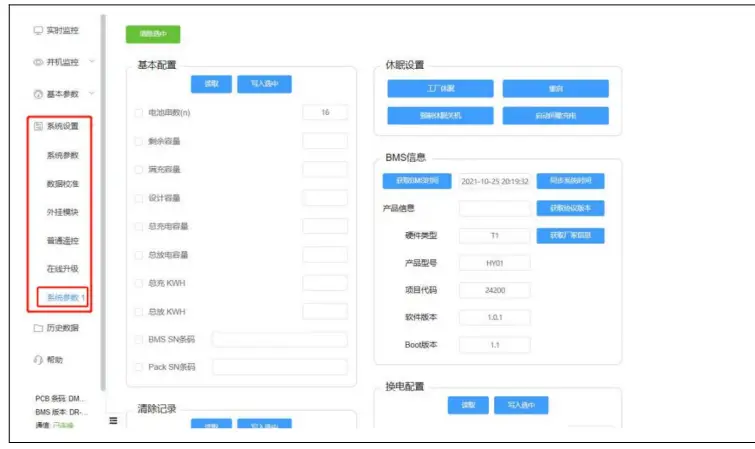755x449 pixels.
Task: Click the sidebar vertical scrollbar
Action: pyautogui.click(x=103, y=202)
